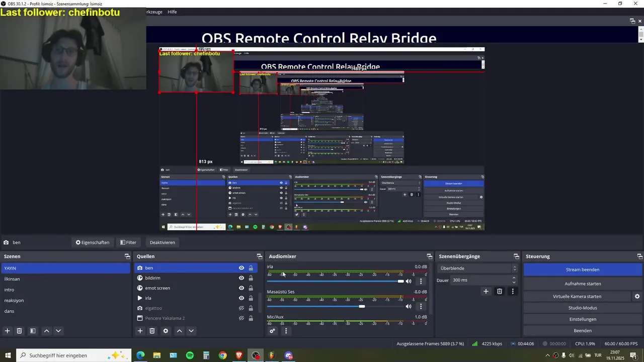Move scene up with Szenen arrow

pyautogui.click(x=46, y=331)
